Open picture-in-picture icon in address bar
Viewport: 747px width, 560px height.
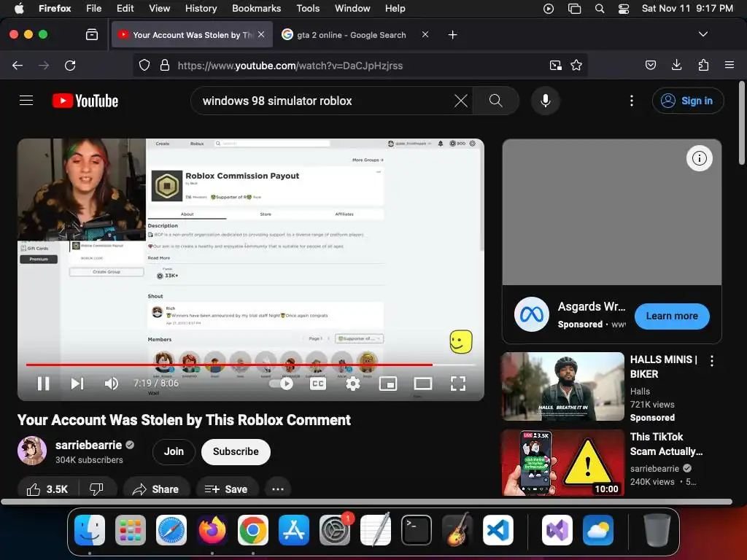555,65
